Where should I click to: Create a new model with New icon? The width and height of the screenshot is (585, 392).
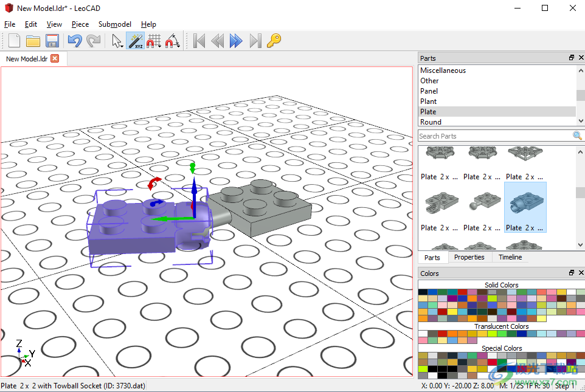point(14,41)
